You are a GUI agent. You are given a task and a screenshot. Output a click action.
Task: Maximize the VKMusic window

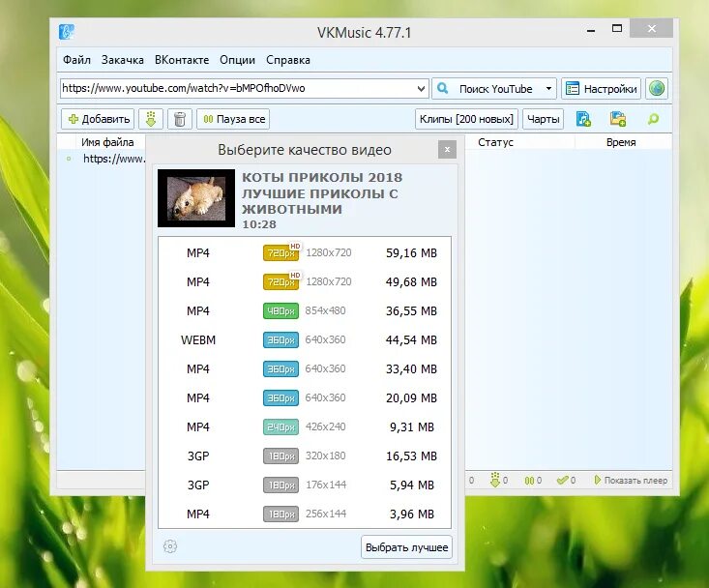pyautogui.click(x=617, y=29)
